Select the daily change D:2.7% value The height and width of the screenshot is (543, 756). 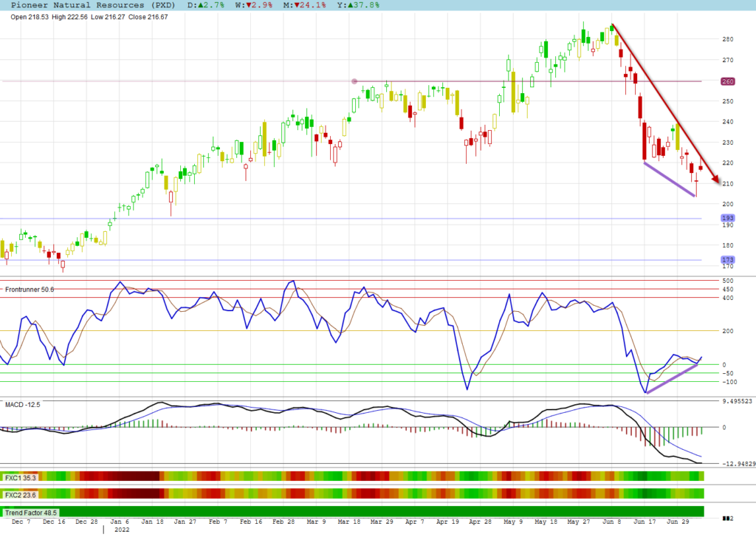(206, 5)
